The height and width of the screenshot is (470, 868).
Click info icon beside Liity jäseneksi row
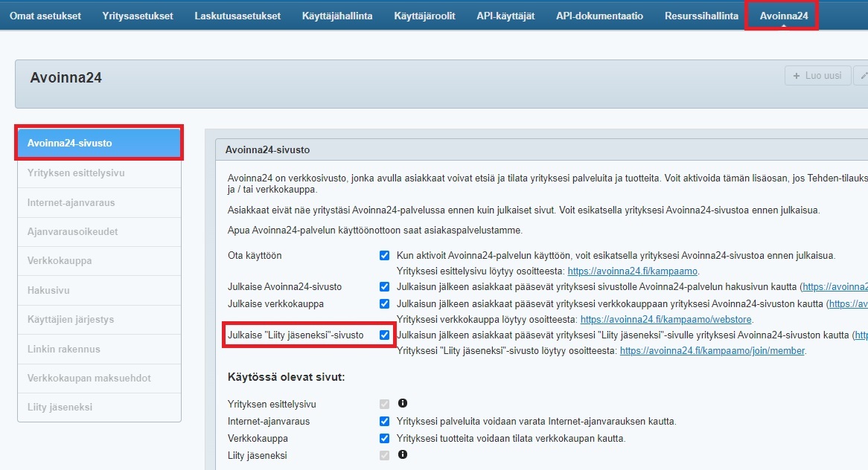[x=403, y=454]
